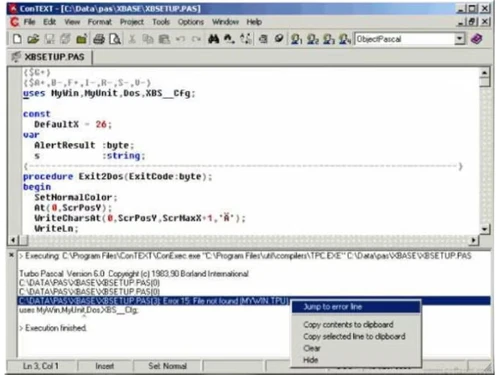
Task: Click editor horizontal scrollbar right arrow
Action: 473,240
